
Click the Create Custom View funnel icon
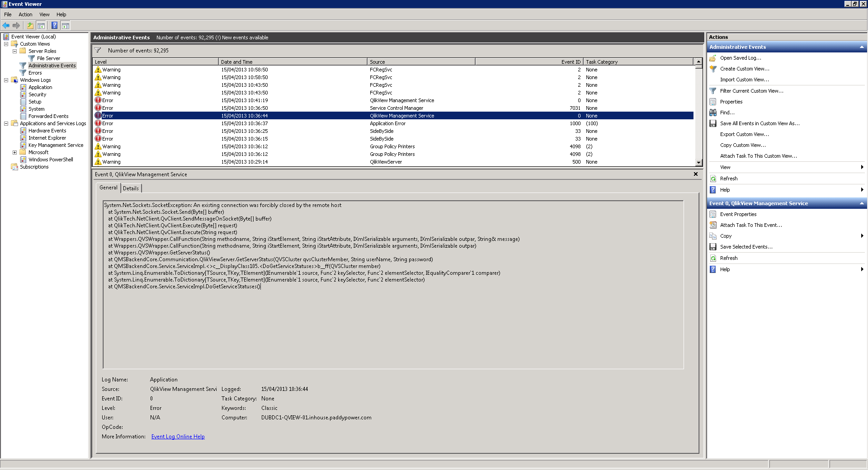tap(713, 69)
